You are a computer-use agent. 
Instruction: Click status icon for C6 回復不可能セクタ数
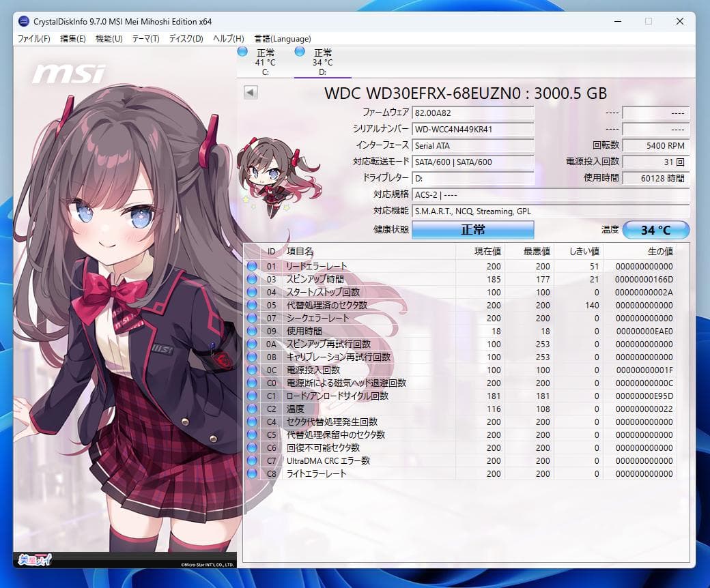tap(252, 447)
